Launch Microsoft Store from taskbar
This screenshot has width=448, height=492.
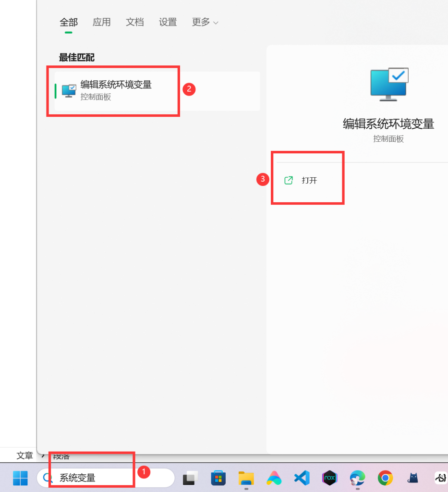point(218,478)
